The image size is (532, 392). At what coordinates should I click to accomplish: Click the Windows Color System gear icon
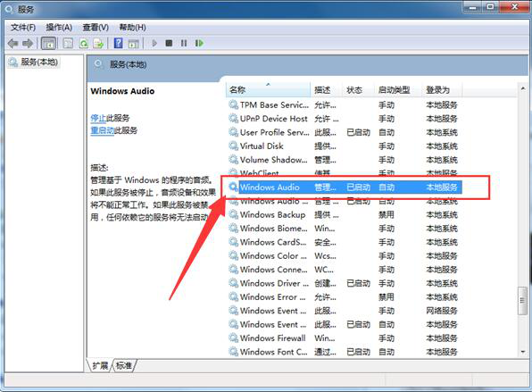pyautogui.click(x=234, y=256)
